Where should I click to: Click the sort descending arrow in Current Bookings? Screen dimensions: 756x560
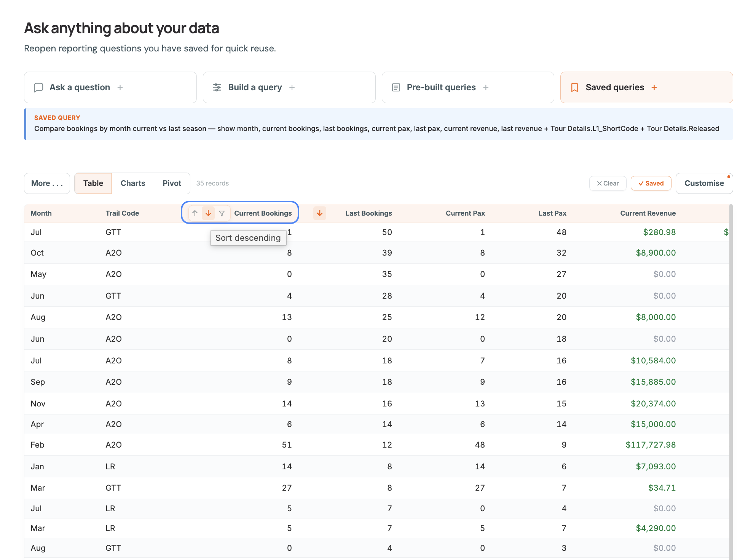(208, 213)
